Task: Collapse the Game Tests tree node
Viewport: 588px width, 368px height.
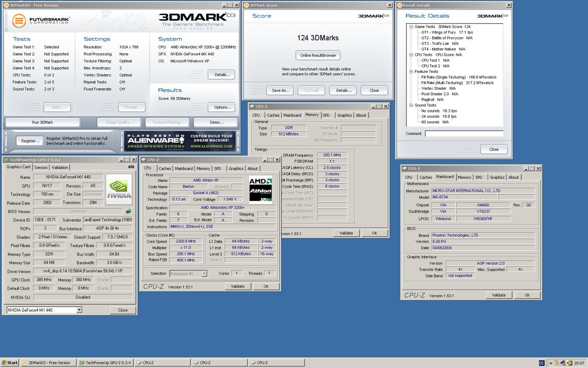Action: 411,26
